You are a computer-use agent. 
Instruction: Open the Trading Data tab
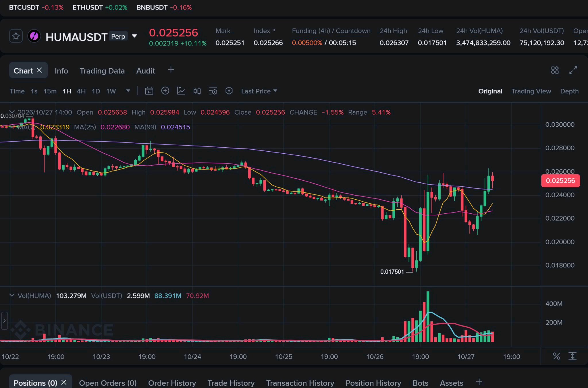(x=102, y=71)
